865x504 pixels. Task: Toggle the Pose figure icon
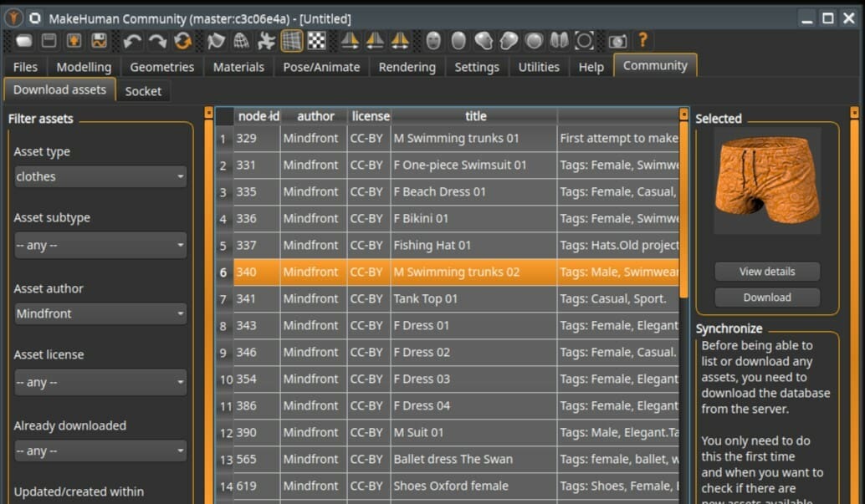coord(267,41)
